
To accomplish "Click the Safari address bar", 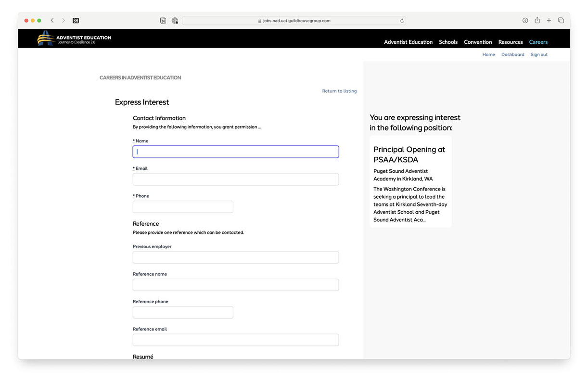I will coord(294,21).
